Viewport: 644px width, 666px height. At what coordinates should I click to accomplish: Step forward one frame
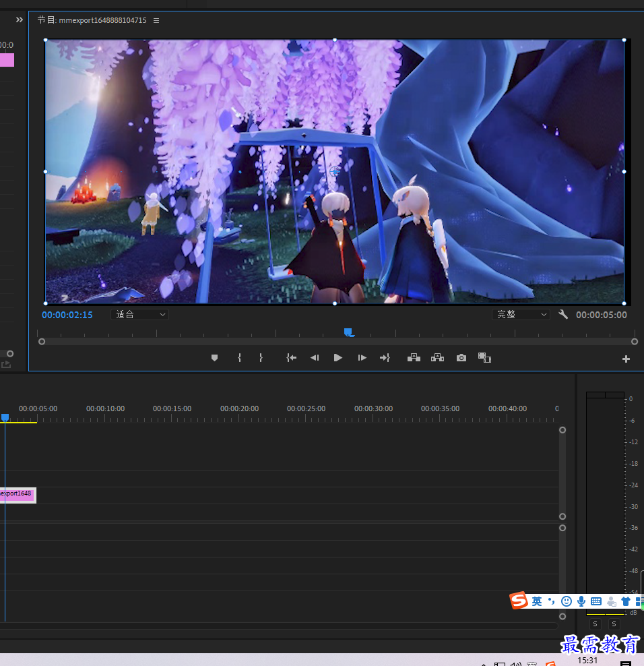[x=362, y=358]
